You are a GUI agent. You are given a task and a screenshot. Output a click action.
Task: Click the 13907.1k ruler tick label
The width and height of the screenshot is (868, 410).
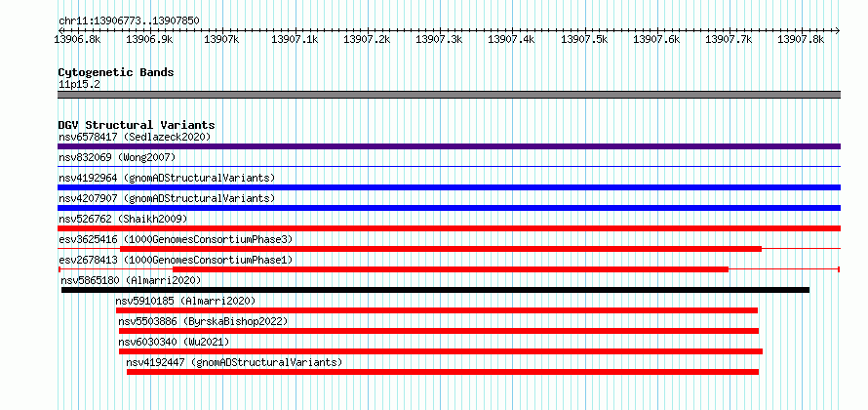coord(295,39)
